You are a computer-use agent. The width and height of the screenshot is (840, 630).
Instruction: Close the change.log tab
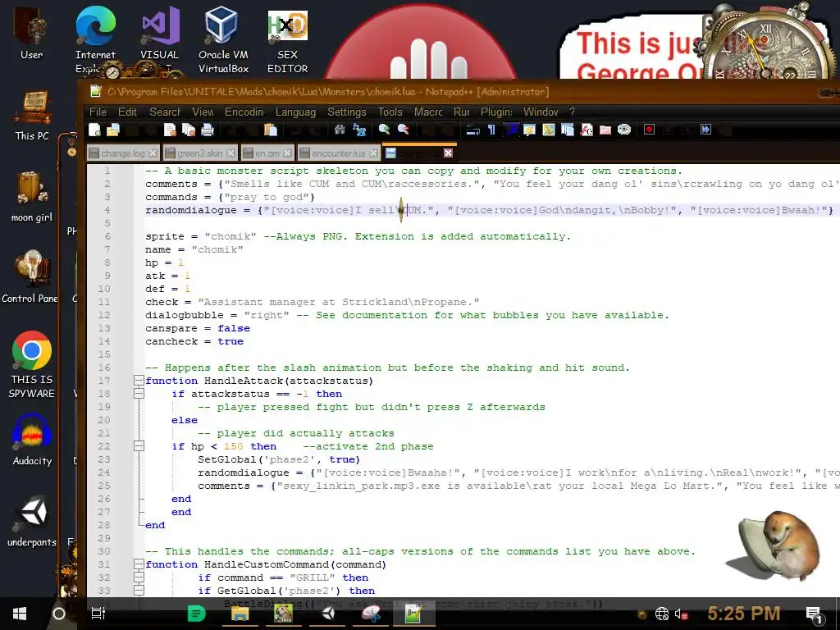pos(153,153)
